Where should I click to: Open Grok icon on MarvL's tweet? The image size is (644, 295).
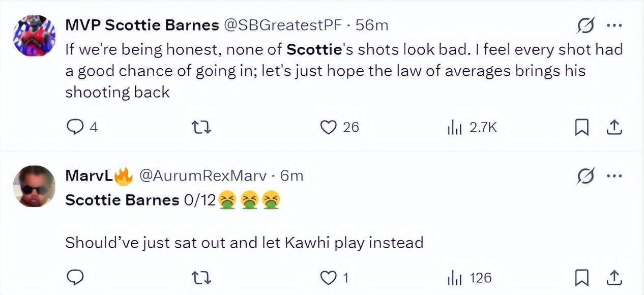click(586, 176)
